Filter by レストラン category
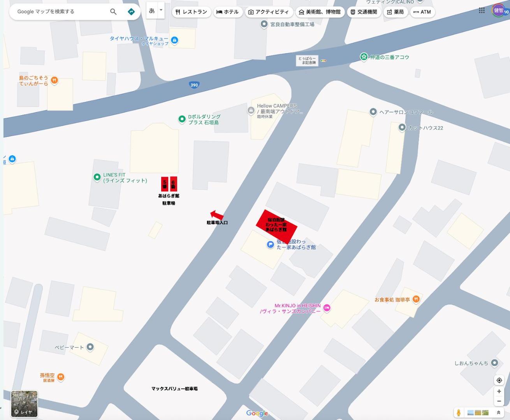Screen dimensions: 510x420 [x=191, y=12]
